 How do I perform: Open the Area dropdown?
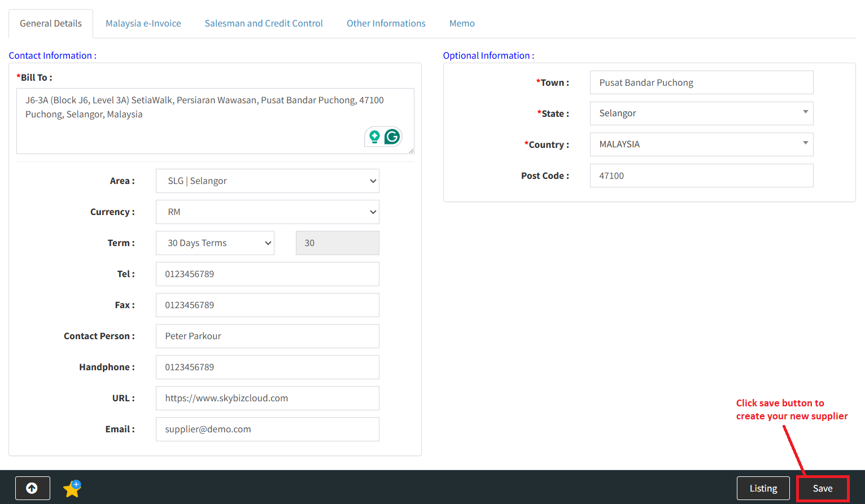[267, 181]
